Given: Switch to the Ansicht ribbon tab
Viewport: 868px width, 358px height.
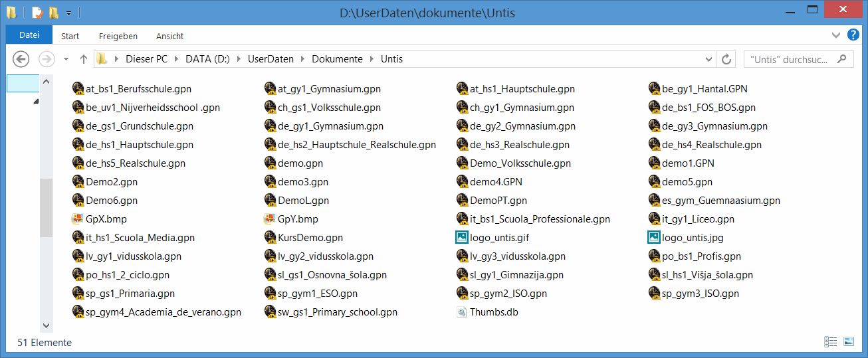Looking at the screenshot, I should point(169,36).
